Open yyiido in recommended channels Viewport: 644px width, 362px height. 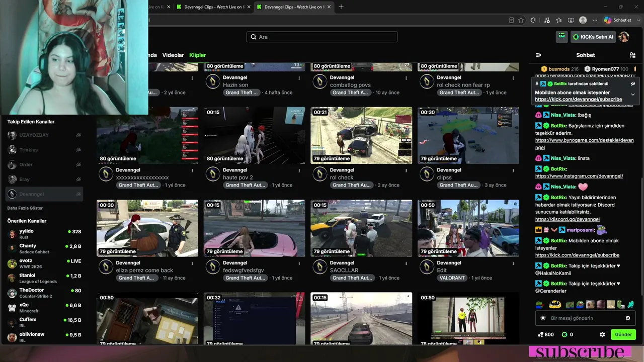44,234
